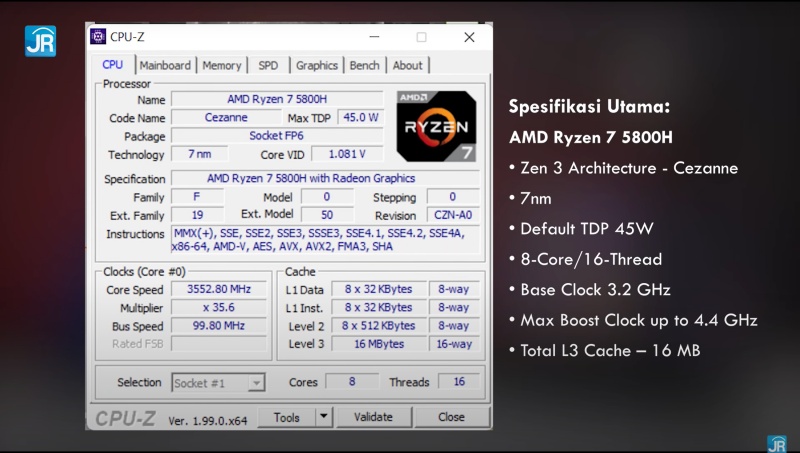
Task: Click the Level 3 value 16 MBytes
Action: tap(379, 344)
